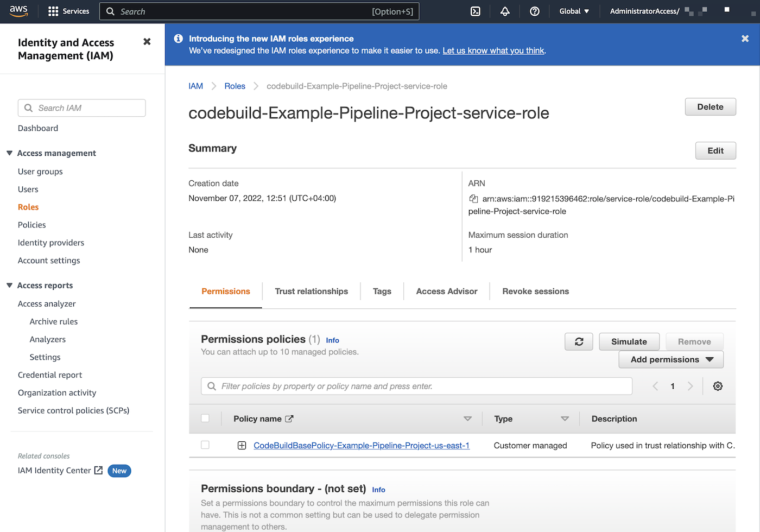The image size is (760, 532).
Task: Check the CodeBuildBasePolicy row checkbox
Action: click(205, 445)
